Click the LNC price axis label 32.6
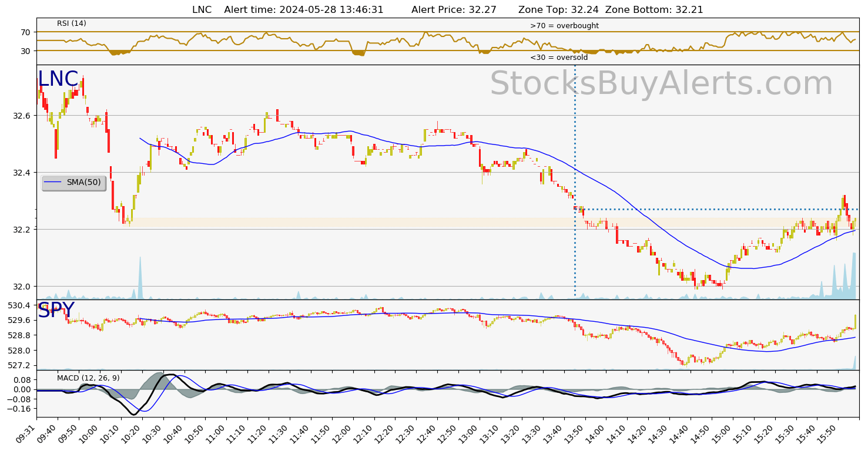This screenshot has height=451, width=868. coord(23,116)
